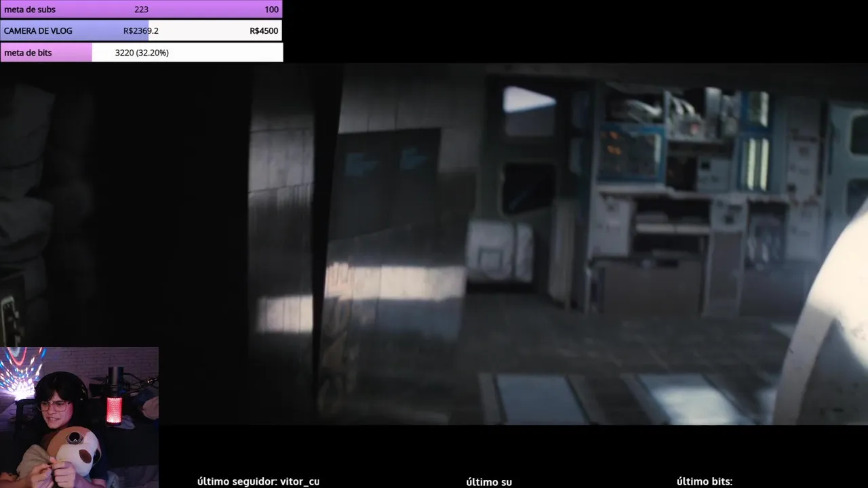Viewport: 868px width, 488px height.
Task: Click the 3220 (32.20%) bits value
Action: pyautogui.click(x=142, y=53)
